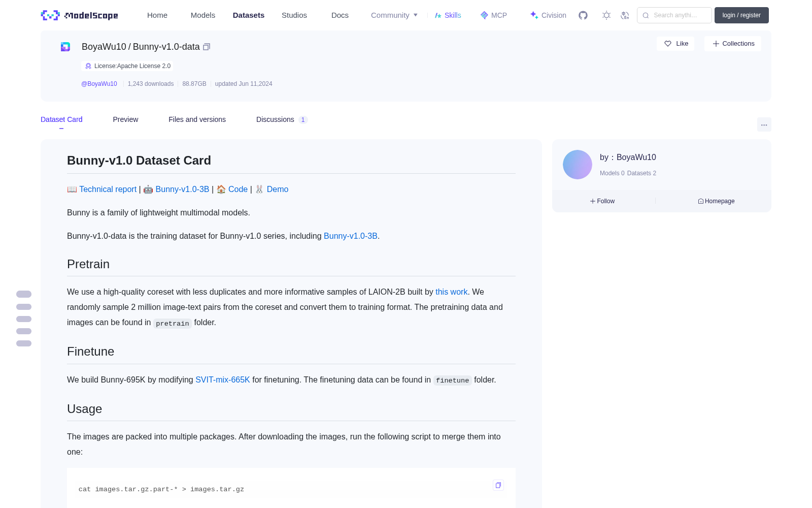Click the 'Bunny-v1.0 Dataset Card' heading

click(139, 161)
